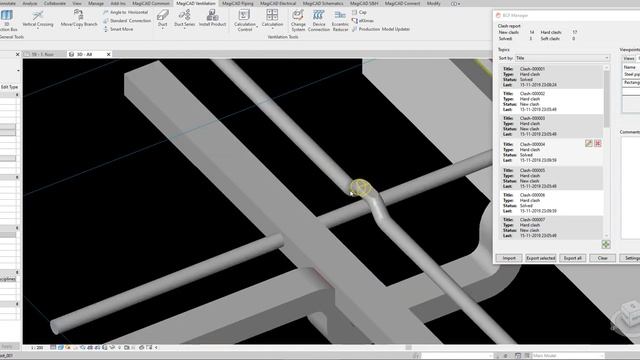Click the edit icon on Clash-000004
Image resolution: width=640 pixels, height=360 pixels.
coord(589,143)
